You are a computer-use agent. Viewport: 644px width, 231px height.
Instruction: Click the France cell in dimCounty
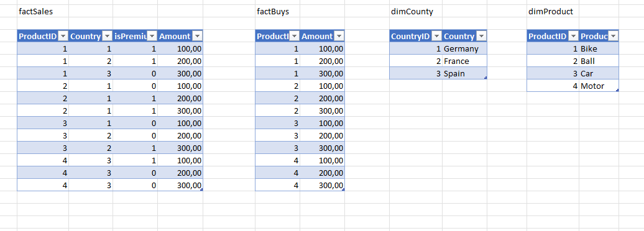(464, 61)
